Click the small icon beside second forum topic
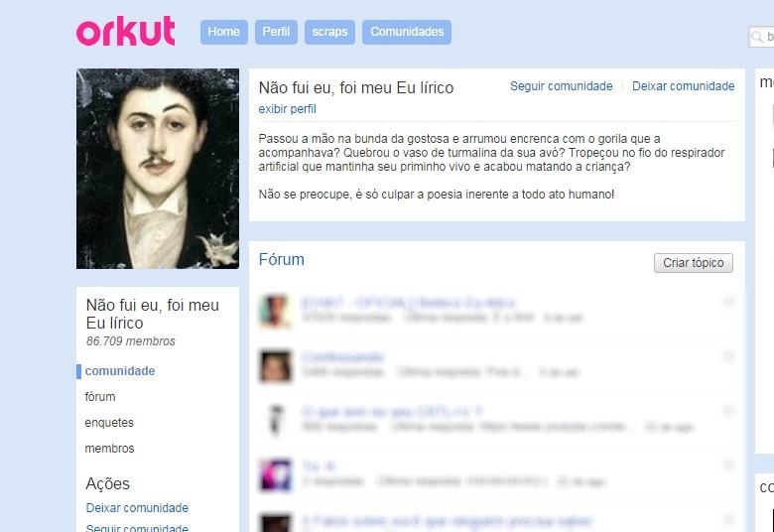Viewport: 774px width, 532px height. click(728, 355)
